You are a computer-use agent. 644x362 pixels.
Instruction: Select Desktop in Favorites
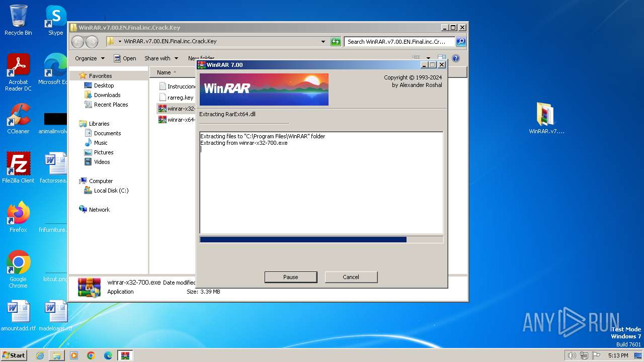104,85
